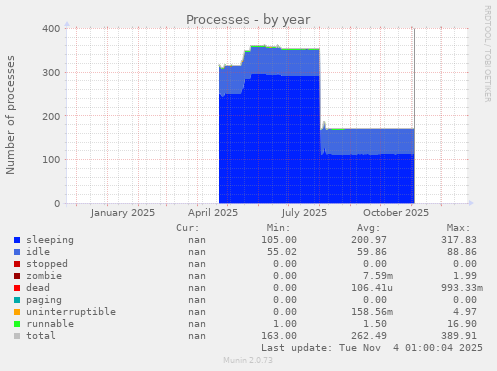Click the 'idle' legend label
The image size is (497, 371).
38,252
